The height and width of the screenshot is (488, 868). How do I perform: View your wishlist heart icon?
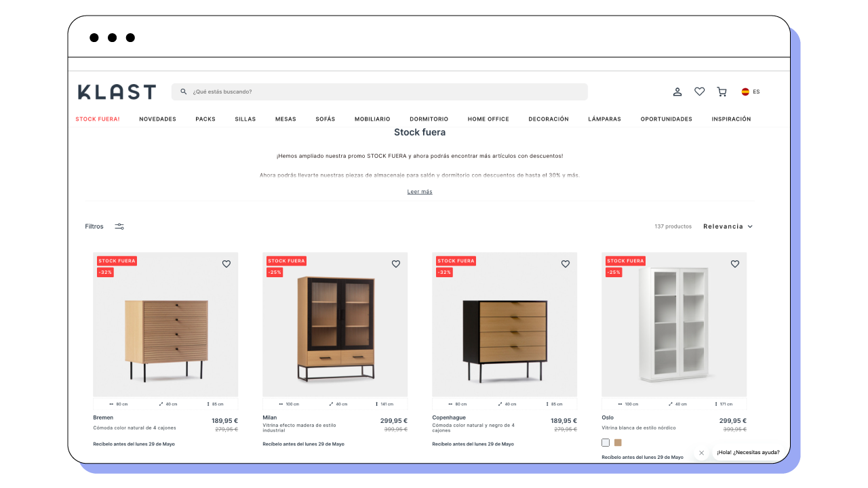tap(699, 91)
